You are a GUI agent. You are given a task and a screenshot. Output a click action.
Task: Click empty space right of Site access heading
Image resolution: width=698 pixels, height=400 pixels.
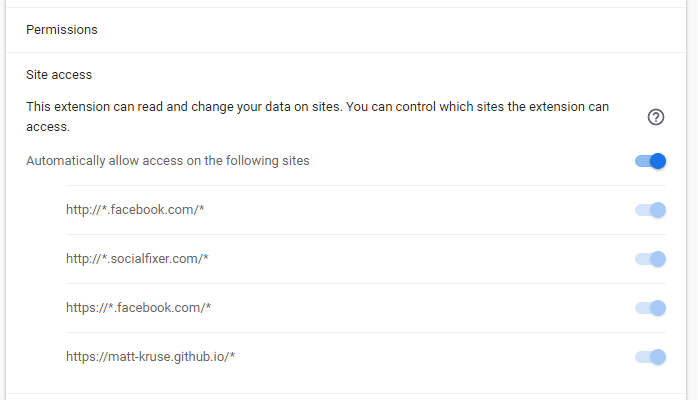[378, 75]
